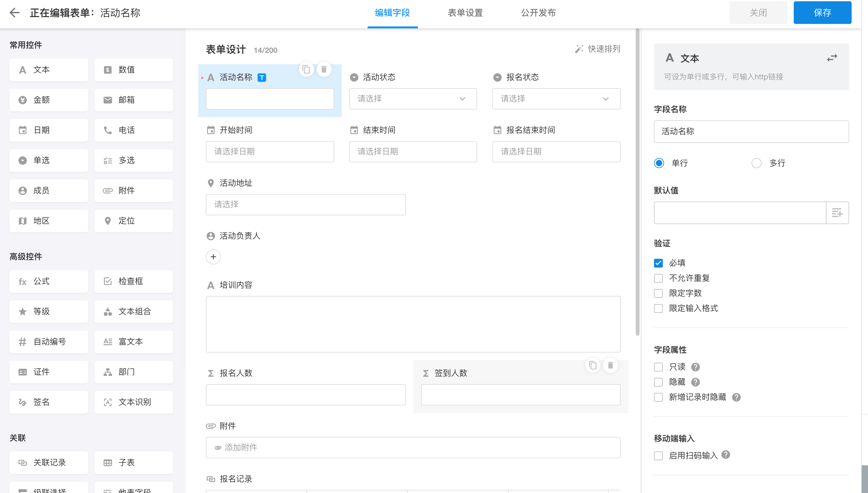
Task: Click the delete icon on 活动名称 field
Action: [324, 69]
